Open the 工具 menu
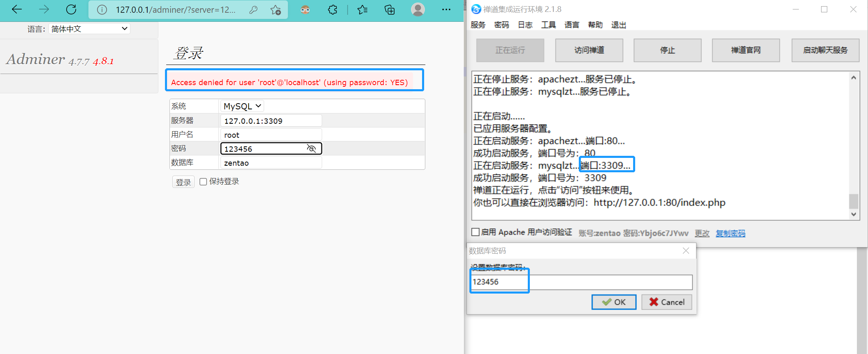868x354 pixels. click(548, 25)
